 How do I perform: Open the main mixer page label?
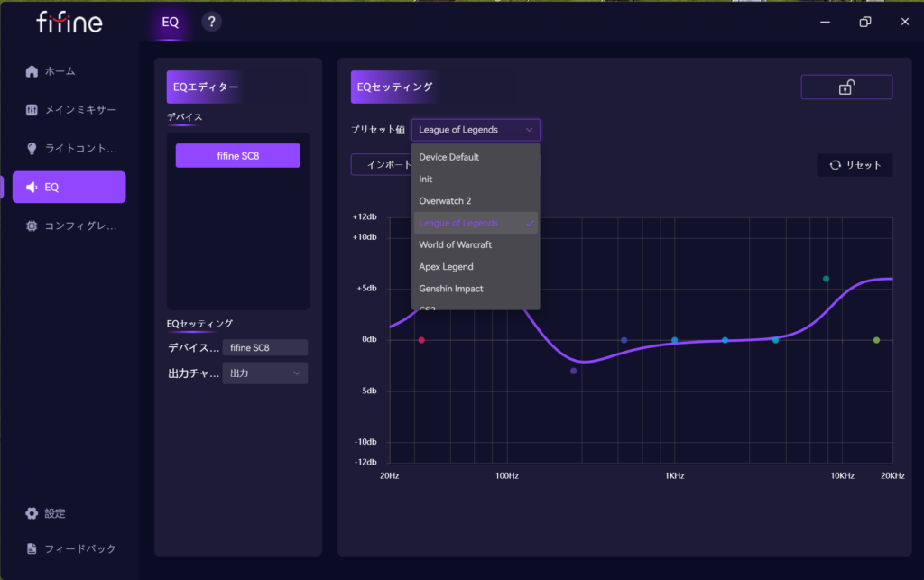point(80,110)
